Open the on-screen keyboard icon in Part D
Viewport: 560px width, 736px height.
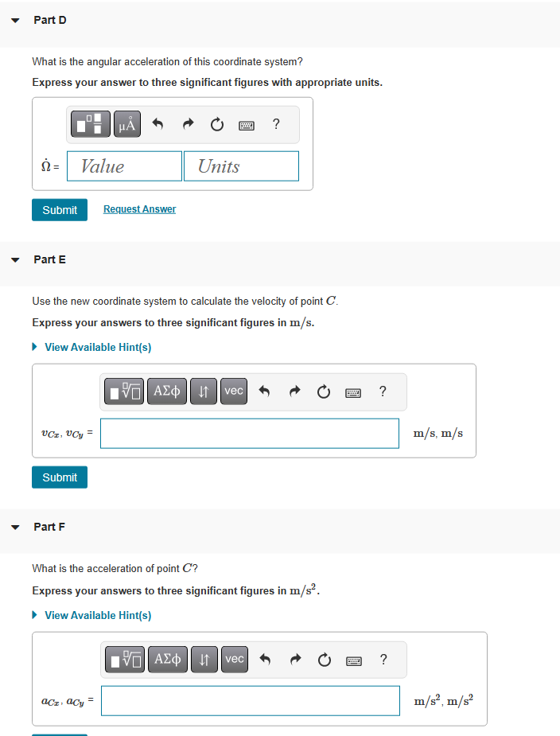[x=246, y=124]
